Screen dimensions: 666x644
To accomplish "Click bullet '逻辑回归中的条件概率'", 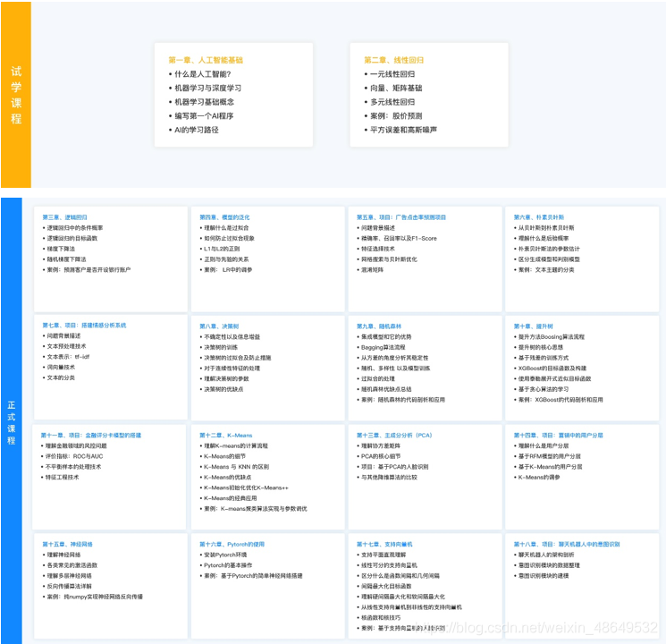I will tap(75, 228).
